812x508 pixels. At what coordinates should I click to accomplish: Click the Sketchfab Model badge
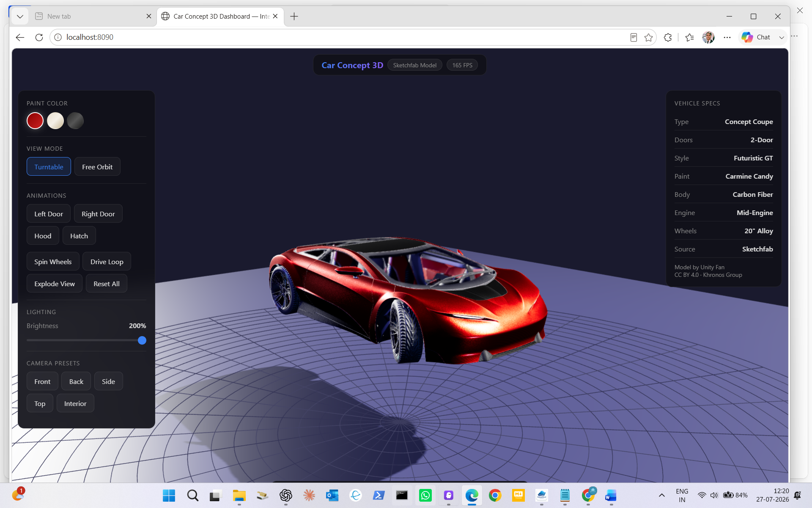[x=415, y=65]
